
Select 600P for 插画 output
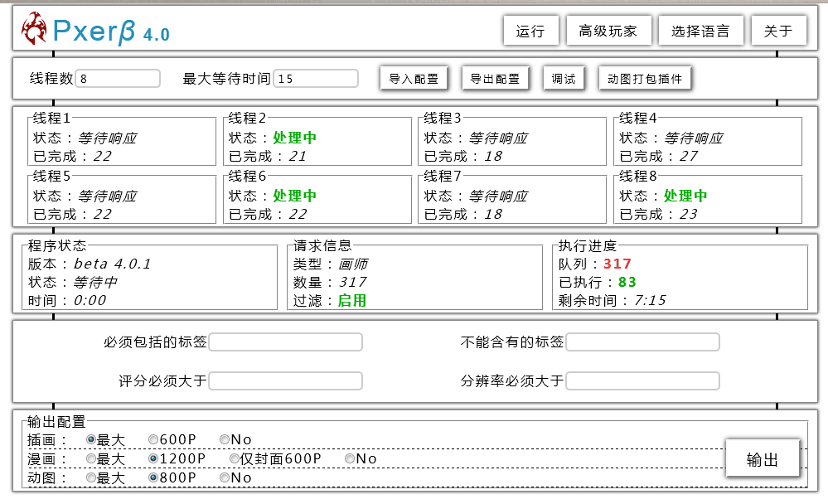click(x=153, y=439)
